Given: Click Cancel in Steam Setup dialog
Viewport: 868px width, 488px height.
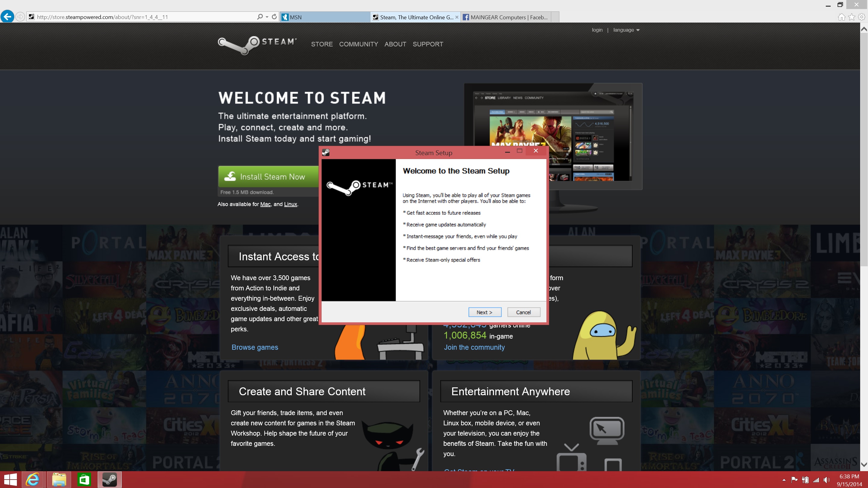Looking at the screenshot, I should (x=523, y=312).
